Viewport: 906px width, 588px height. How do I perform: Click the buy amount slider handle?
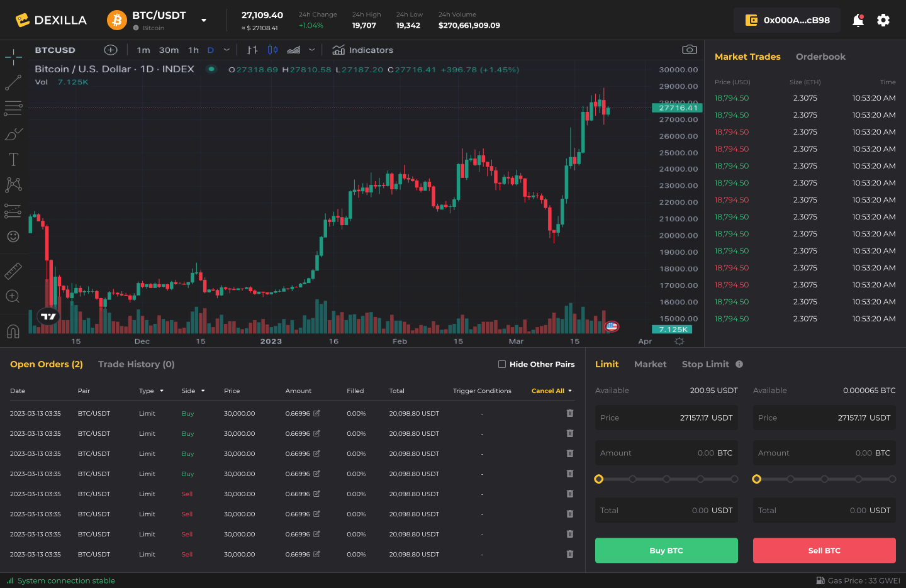pos(599,479)
